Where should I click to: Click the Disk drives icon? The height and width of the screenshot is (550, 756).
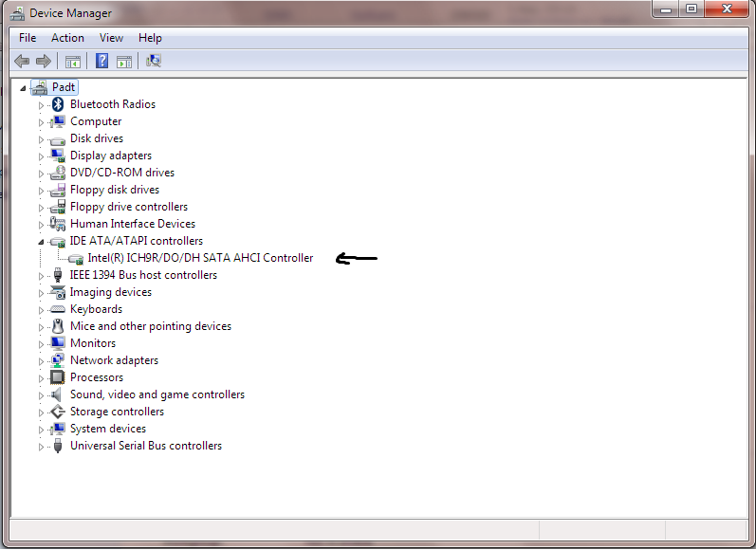pos(58,140)
